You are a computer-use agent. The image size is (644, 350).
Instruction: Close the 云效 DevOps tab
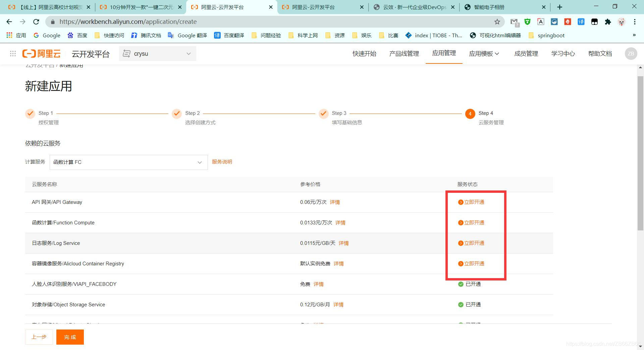click(453, 7)
